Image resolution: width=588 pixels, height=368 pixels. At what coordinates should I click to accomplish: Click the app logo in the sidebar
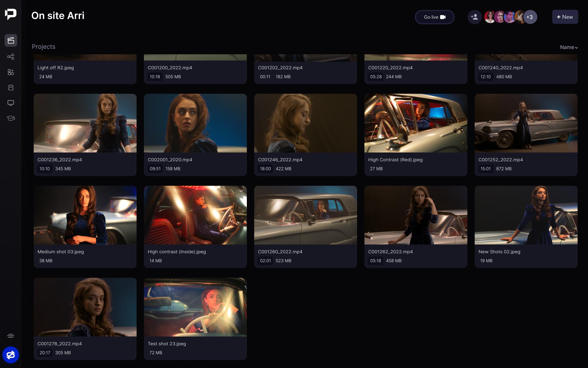11,14
